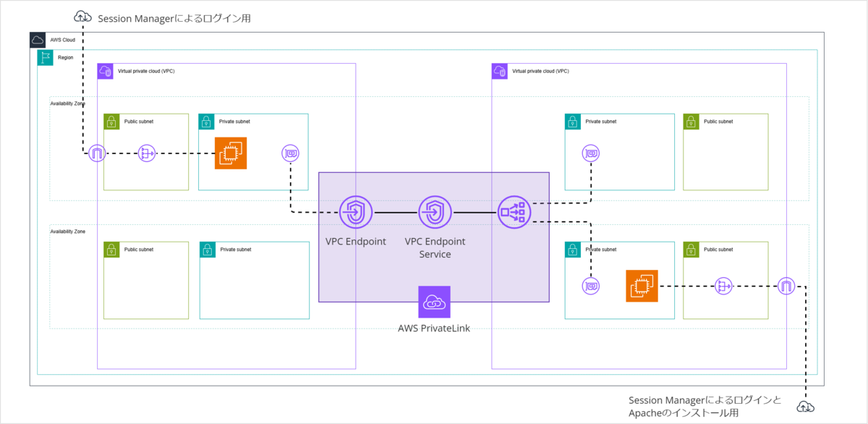This screenshot has height=424, width=868.
Task: Click the orange EC2 instance icon in left VPC
Action: click(231, 153)
